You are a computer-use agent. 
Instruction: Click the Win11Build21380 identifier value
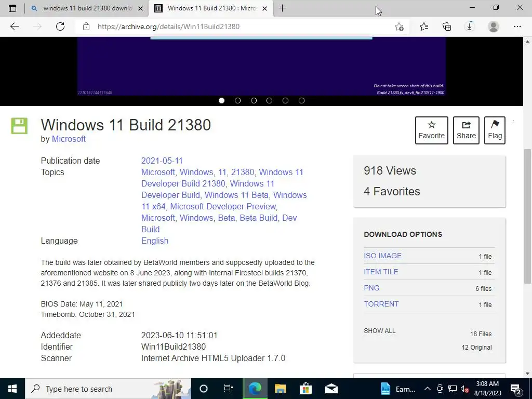174,347
